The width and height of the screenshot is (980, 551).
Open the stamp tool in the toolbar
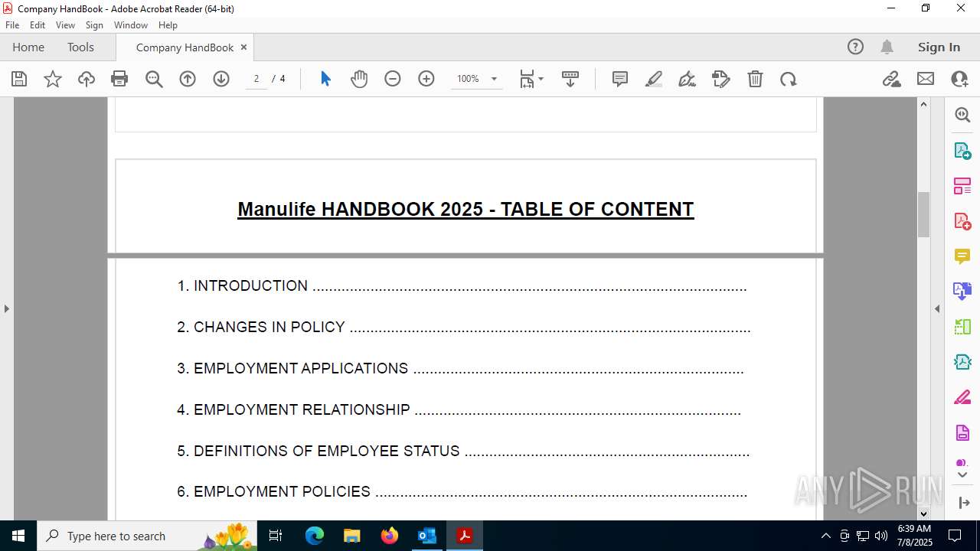coord(721,79)
